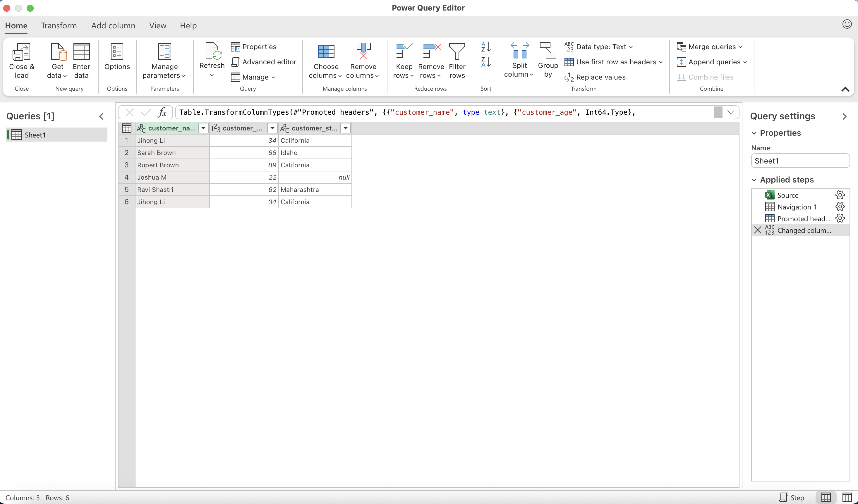Screen dimensions: 858x504
Task: Switch to the Add column tab
Action: pyautogui.click(x=113, y=26)
